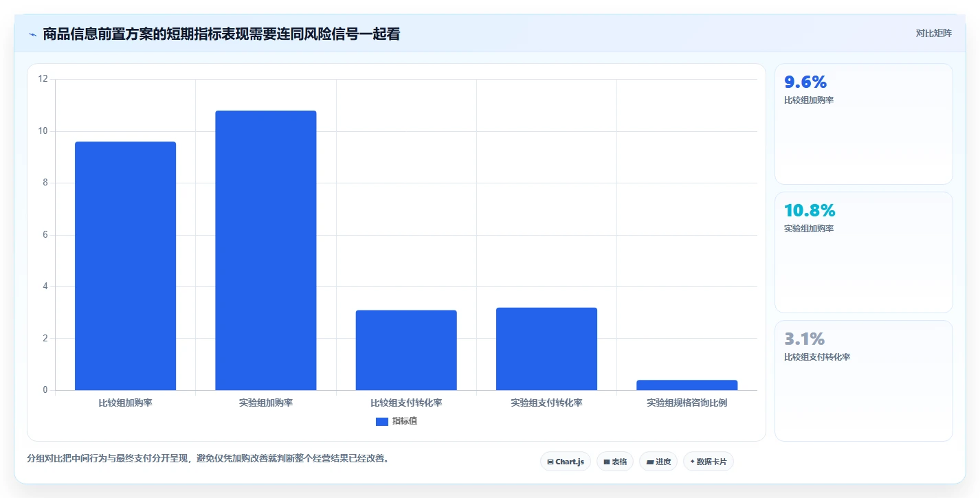Click x-axis label 实验组规格咨询比例

[687, 403]
